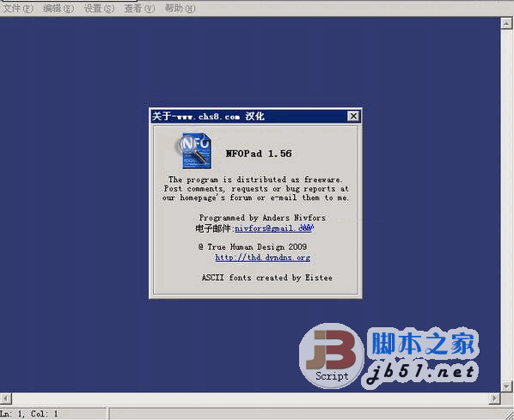Click vertical scrollbar down arrow
This screenshot has height=420, width=514.
tap(506, 387)
